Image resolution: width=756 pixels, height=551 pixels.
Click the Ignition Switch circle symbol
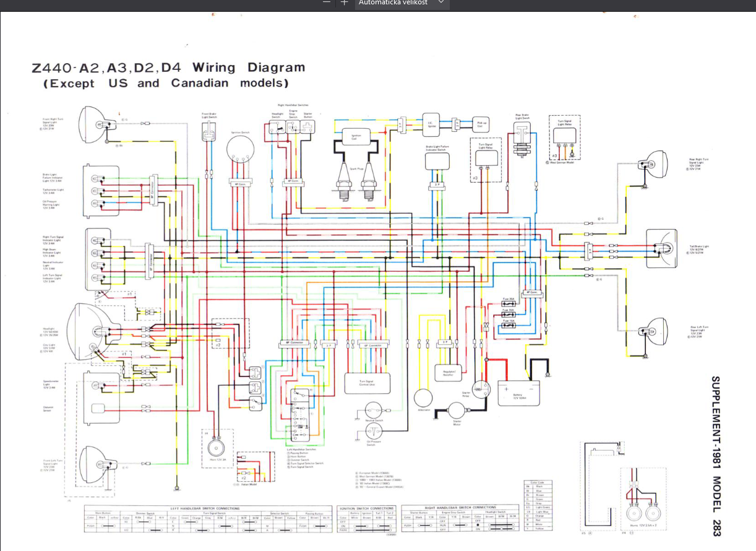point(240,150)
